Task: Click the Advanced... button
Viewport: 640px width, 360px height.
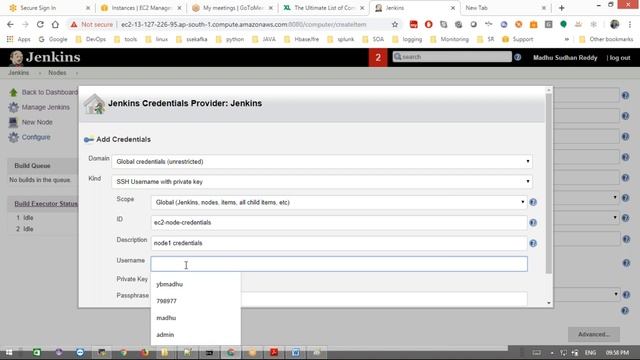Action: [593, 334]
